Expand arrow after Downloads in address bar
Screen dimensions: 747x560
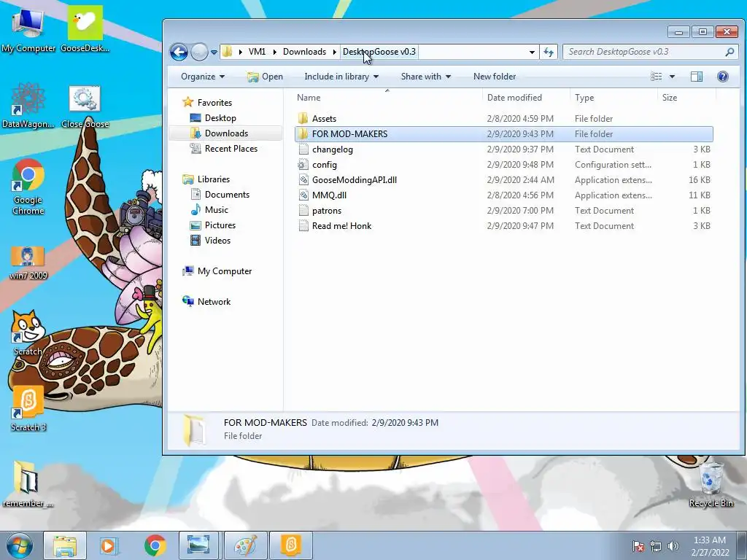click(335, 52)
